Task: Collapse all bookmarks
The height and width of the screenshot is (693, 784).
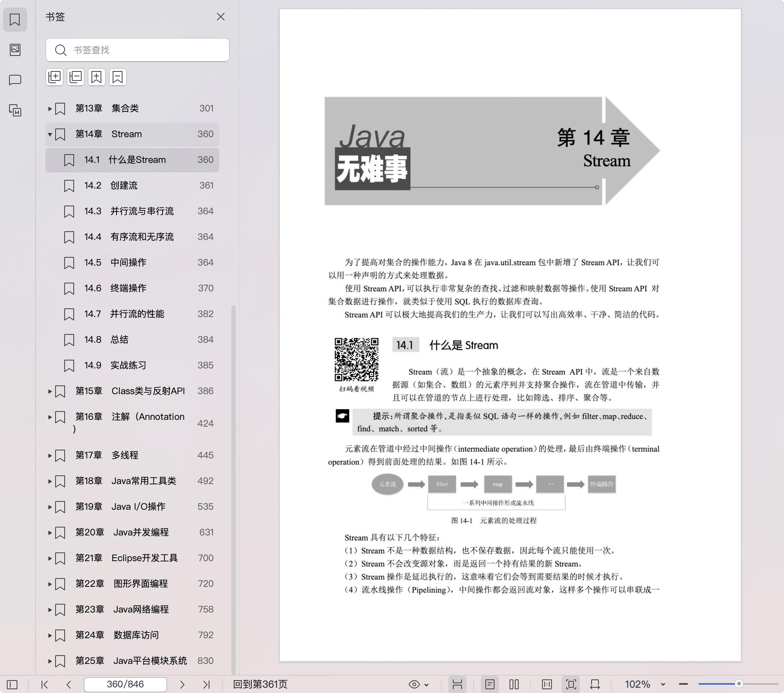Action: click(76, 77)
